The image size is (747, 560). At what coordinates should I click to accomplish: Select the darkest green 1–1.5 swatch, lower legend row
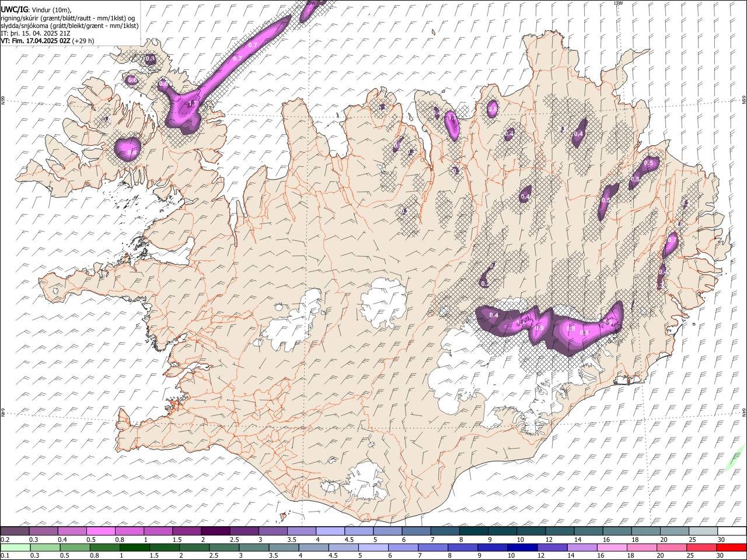[x=134, y=547]
